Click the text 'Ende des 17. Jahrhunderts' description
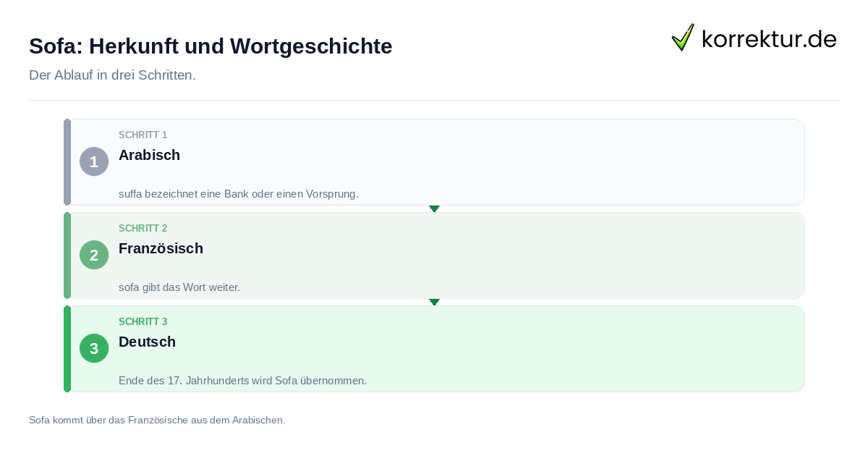Viewport: 868px width, 456px height. click(x=243, y=381)
